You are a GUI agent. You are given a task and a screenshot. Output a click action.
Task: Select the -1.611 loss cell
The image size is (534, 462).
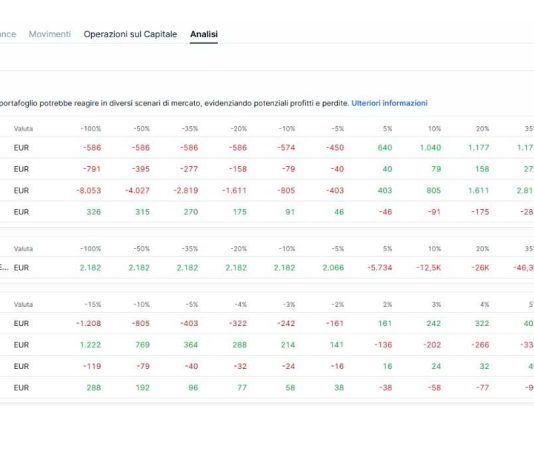pyautogui.click(x=234, y=191)
